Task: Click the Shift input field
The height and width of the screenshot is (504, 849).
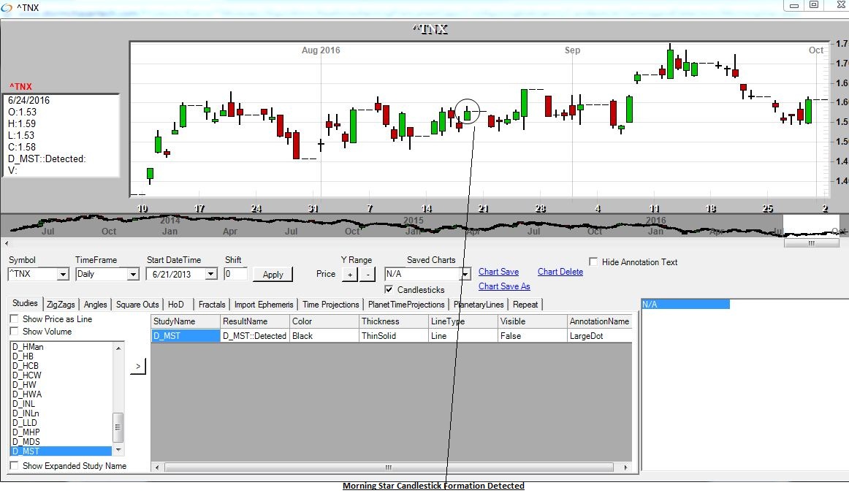Action: coord(235,274)
